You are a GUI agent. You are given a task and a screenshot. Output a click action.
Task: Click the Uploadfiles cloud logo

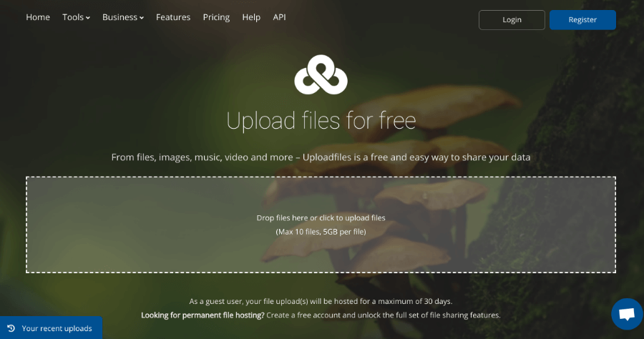point(321,74)
